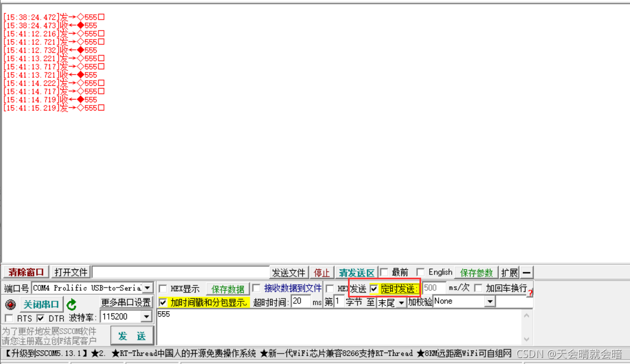Enable 接收数据到文件 checkbox
Viewport: 630px width, 364px height.
point(256,288)
